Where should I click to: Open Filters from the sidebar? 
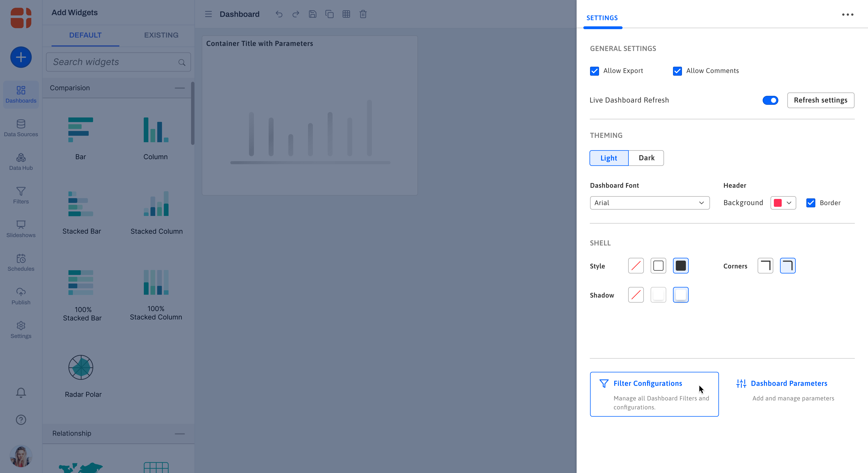21,195
